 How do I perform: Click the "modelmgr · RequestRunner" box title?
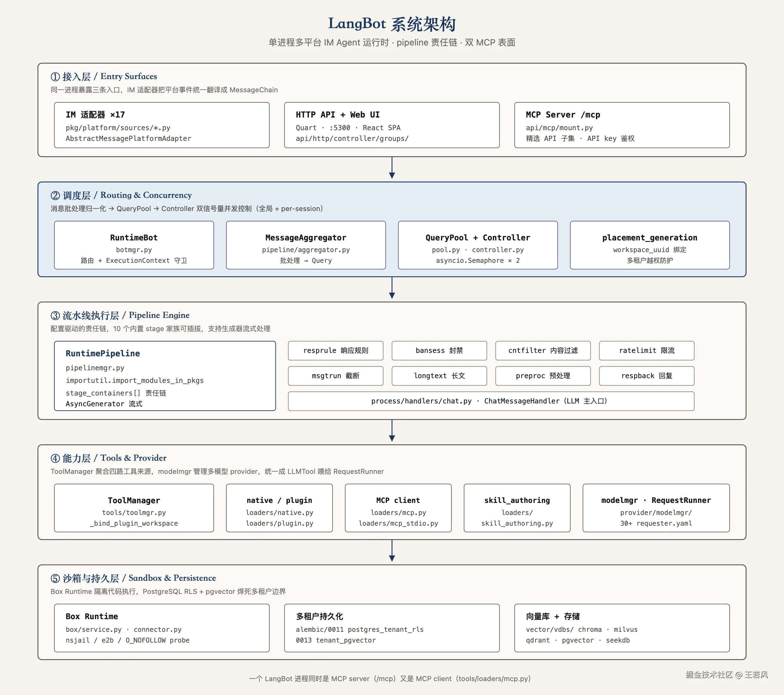pyautogui.click(x=656, y=500)
